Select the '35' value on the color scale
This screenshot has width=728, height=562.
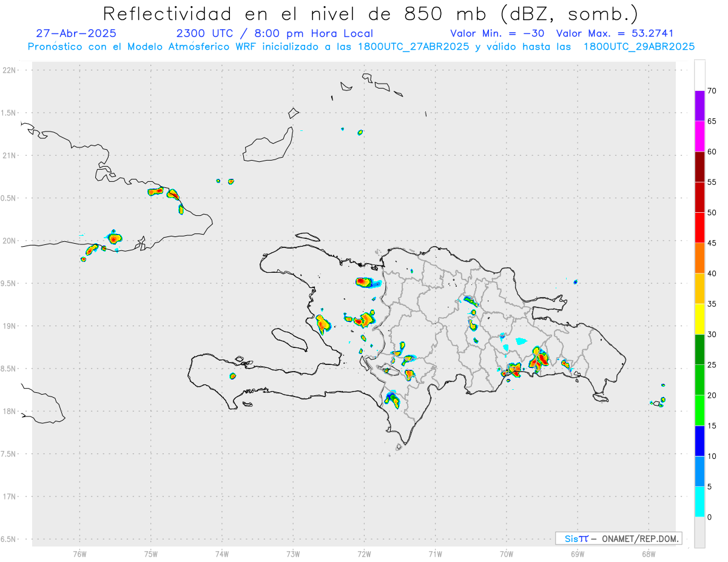(x=712, y=304)
